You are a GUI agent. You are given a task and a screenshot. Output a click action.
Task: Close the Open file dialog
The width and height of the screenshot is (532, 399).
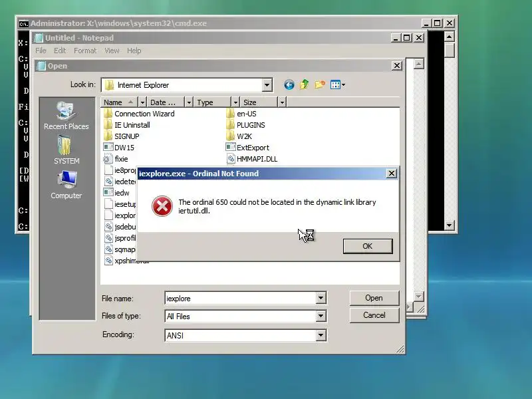point(397,65)
